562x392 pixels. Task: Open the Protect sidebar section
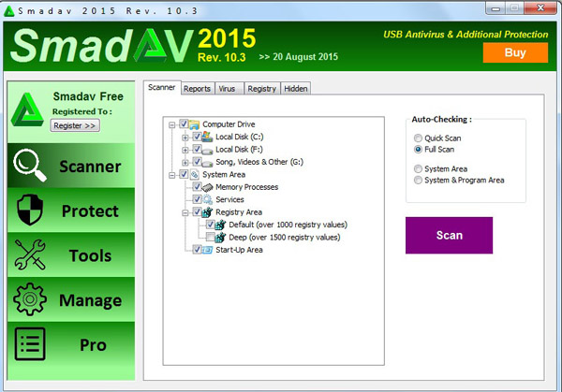tap(71, 211)
